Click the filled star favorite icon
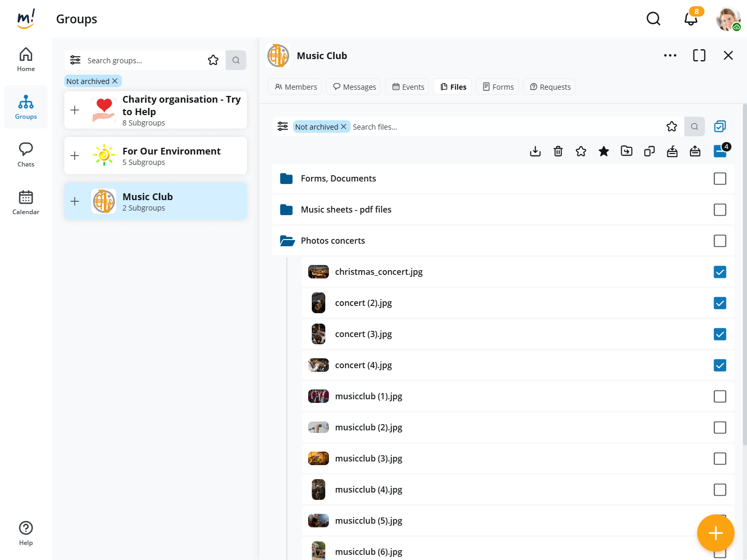This screenshot has width=747, height=560. [604, 151]
